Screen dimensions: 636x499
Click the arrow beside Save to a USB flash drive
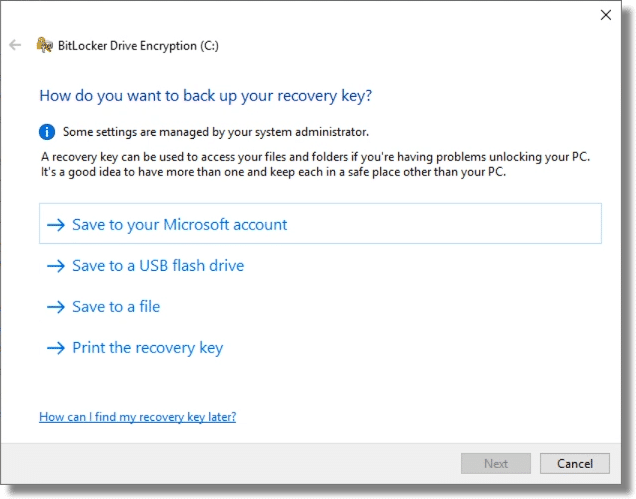click(56, 266)
